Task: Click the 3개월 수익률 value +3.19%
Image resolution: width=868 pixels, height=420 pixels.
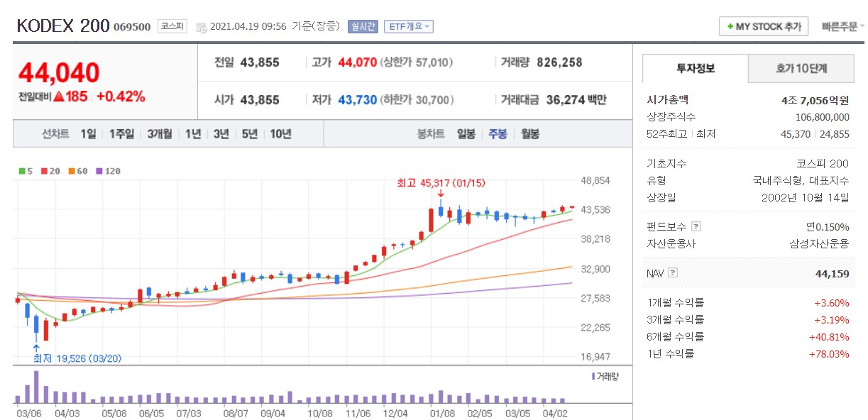Action: pos(832,320)
